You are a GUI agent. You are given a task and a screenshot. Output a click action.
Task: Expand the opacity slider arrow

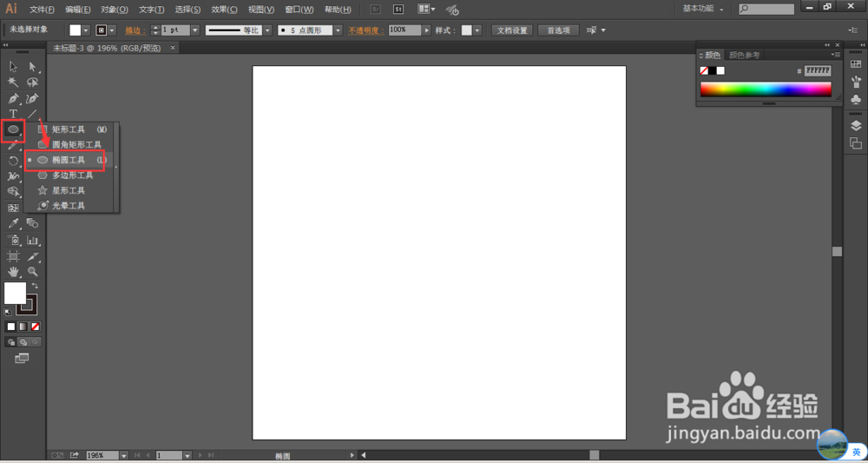point(426,30)
